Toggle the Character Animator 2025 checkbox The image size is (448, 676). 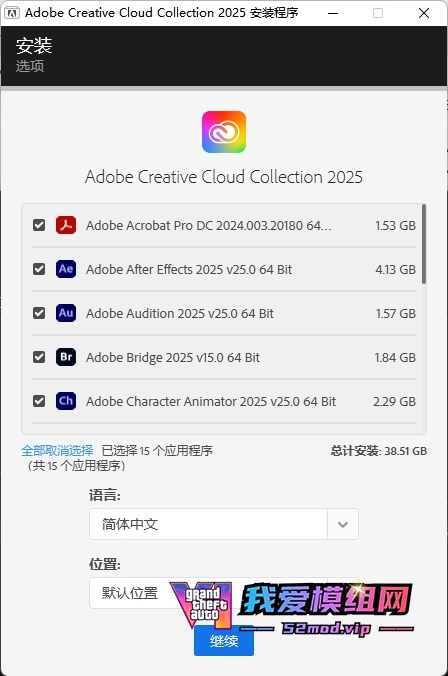[39, 401]
